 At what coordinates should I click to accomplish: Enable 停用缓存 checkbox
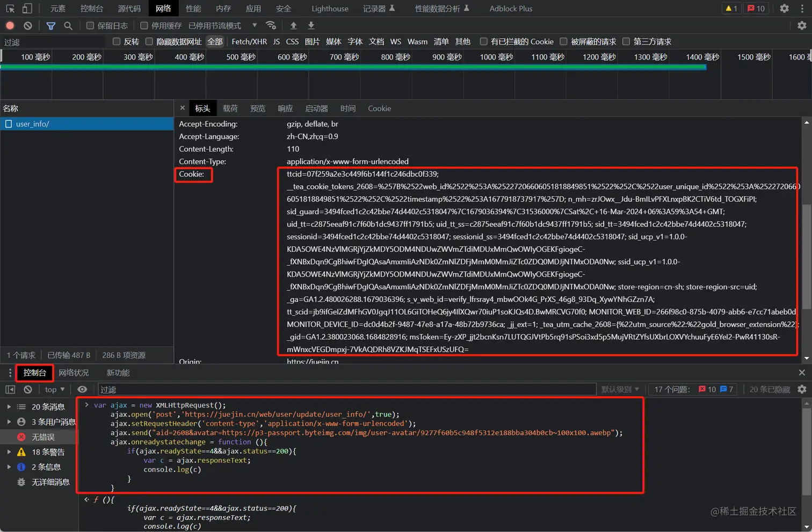(144, 26)
